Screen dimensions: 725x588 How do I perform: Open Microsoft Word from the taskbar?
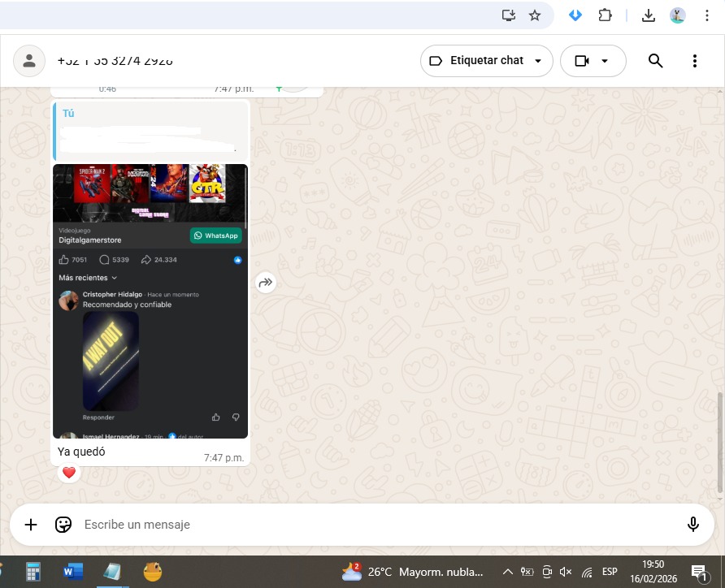pyautogui.click(x=73, y=572)
